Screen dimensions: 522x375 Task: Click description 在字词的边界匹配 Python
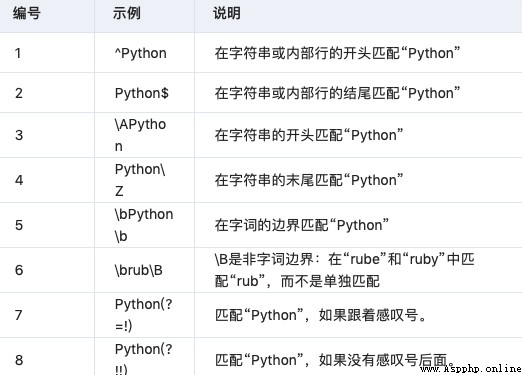302,225
